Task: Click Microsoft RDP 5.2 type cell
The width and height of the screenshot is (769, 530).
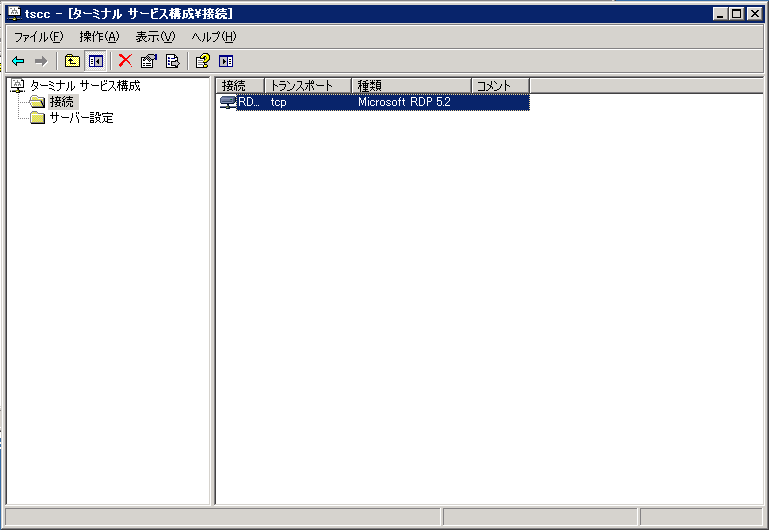Action: click(404, 102)
